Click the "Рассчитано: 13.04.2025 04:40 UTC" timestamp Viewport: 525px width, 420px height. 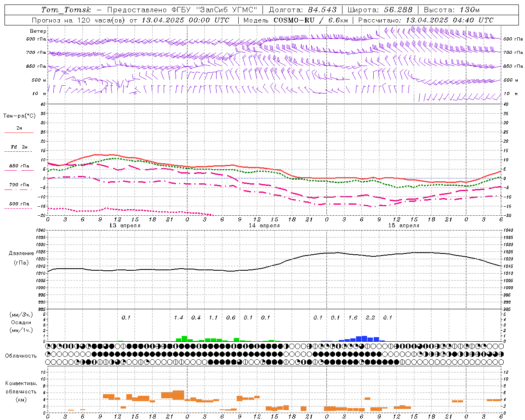click(x=426, y=20)
